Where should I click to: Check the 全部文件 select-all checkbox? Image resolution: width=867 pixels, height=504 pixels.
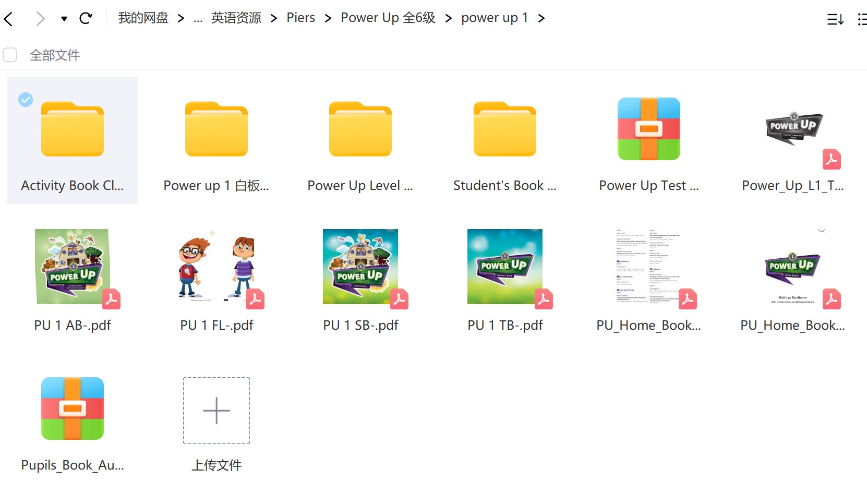pyautogui.click(x=10, y=54)
